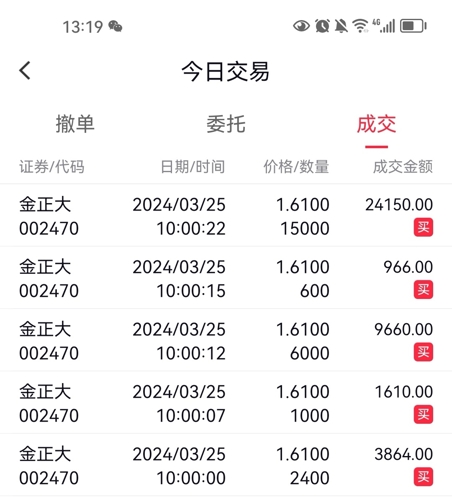Screen dimensions: 452x500
Task: Open the 10:00:22 金正大 trade record
Action: pos(226,216)
